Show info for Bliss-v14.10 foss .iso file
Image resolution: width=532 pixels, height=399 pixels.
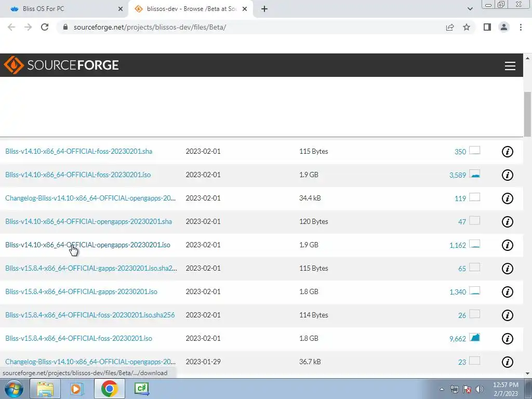pyautogui.click(x=507, y=175)
